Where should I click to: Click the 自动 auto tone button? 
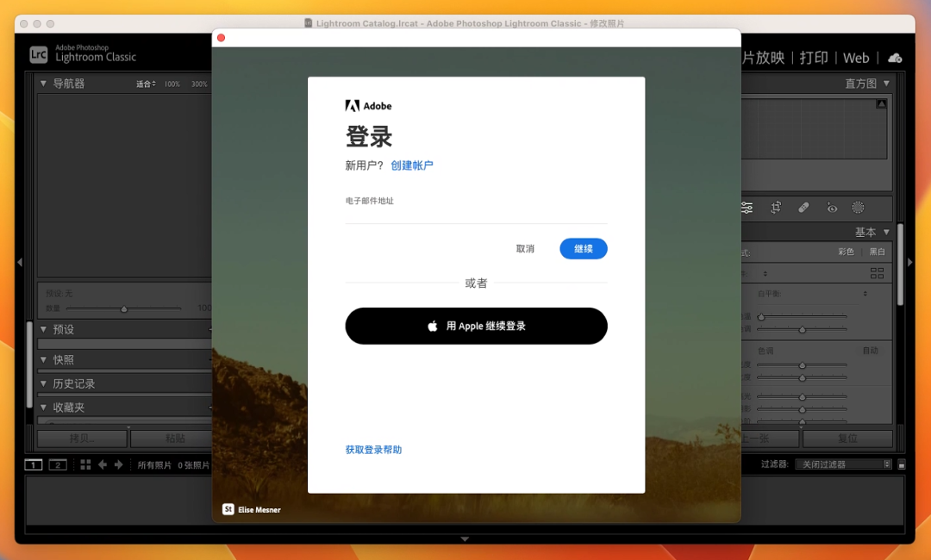coord(871,351)
